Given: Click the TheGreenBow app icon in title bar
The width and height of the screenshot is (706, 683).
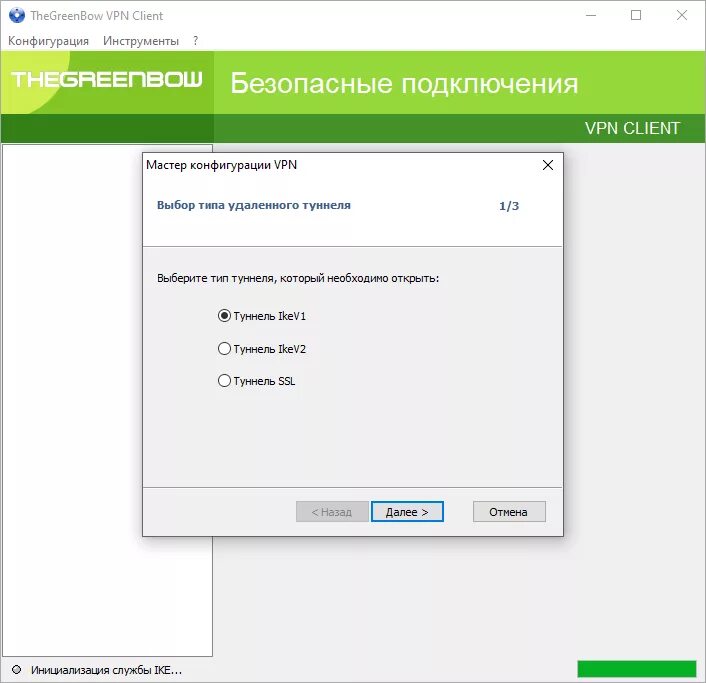Looking at the screenshot, I should [17, 15].
